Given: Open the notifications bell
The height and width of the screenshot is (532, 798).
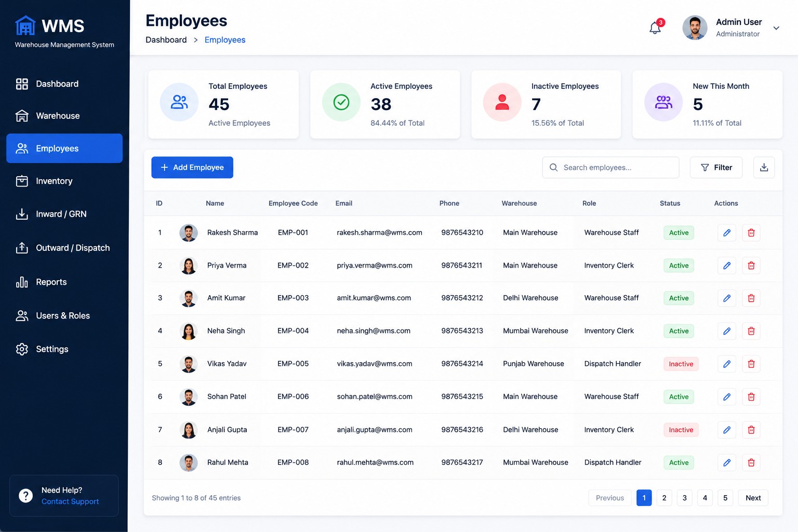Looking at the screenshot, I should [655, 28].
